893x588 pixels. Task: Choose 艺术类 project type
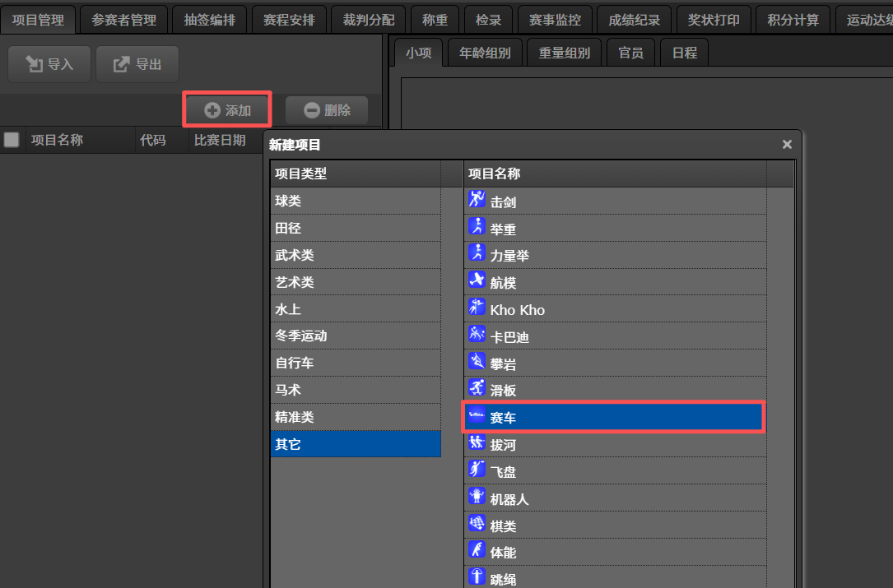(356, 282)
